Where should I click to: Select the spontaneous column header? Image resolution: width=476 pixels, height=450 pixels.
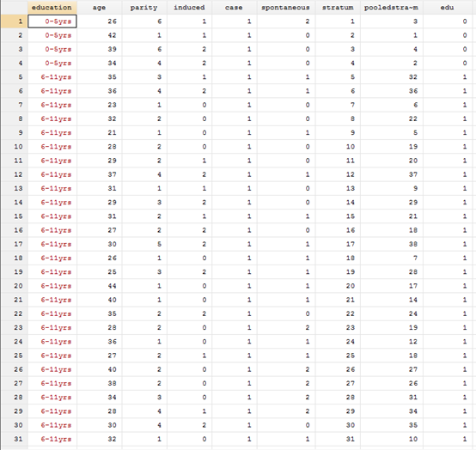pyautogui.click(x=285, y=8)
